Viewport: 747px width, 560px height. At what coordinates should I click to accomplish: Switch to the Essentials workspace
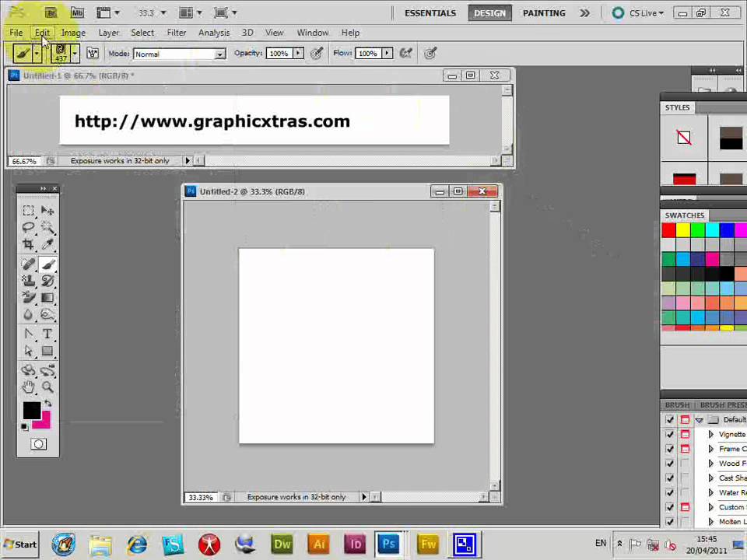(x=430, y=13)
